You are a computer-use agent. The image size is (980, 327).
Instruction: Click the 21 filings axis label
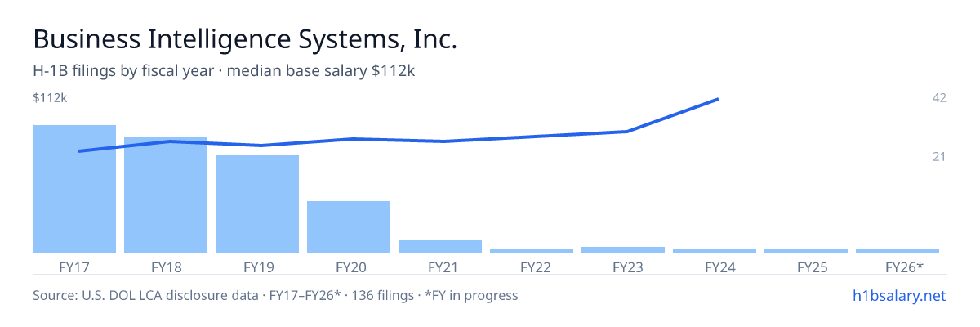pyautogui.click(x=939, y=156)
